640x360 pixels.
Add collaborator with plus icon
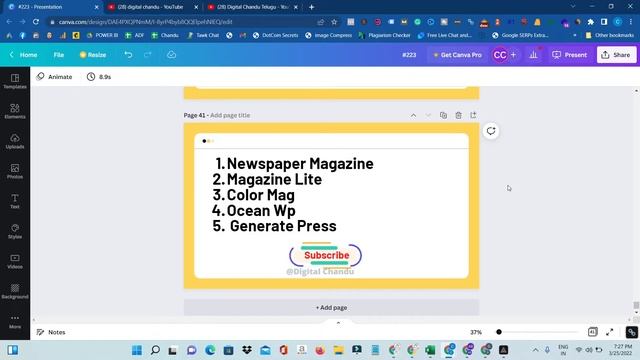point(513,55)
